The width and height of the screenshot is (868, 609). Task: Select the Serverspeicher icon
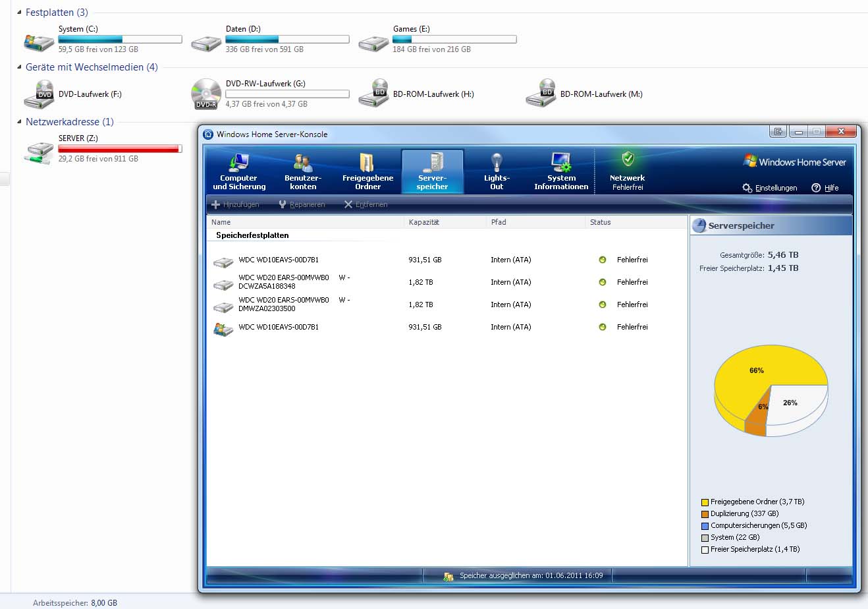pyautogui.click(x=432, y=163)
